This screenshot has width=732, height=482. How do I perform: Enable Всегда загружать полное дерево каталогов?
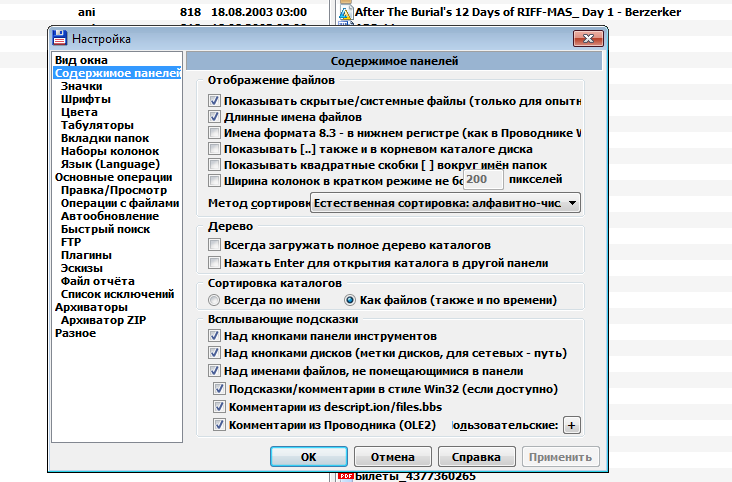214,245
